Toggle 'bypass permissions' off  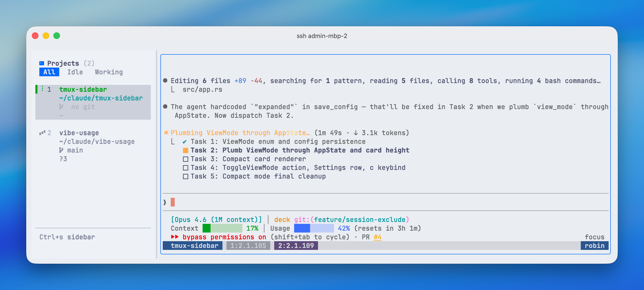224,237
